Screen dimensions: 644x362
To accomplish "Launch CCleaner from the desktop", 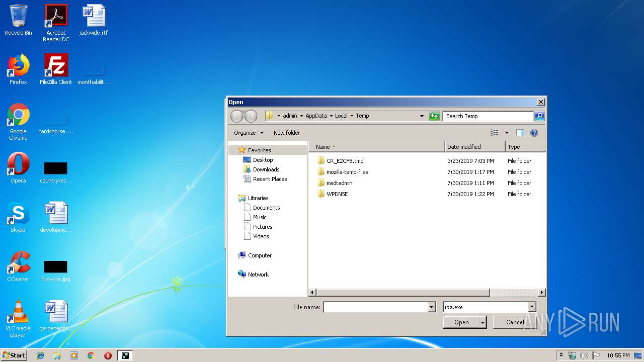I will (18, 266).
